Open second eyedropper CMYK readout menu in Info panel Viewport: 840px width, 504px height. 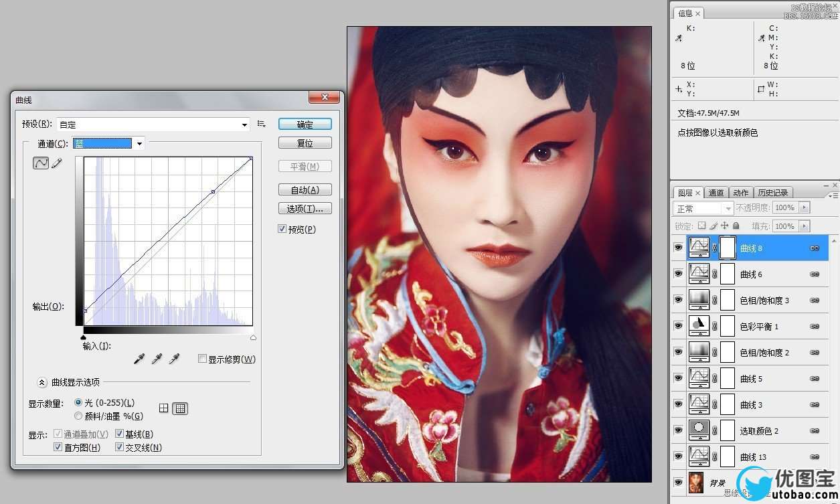[761, 39]
